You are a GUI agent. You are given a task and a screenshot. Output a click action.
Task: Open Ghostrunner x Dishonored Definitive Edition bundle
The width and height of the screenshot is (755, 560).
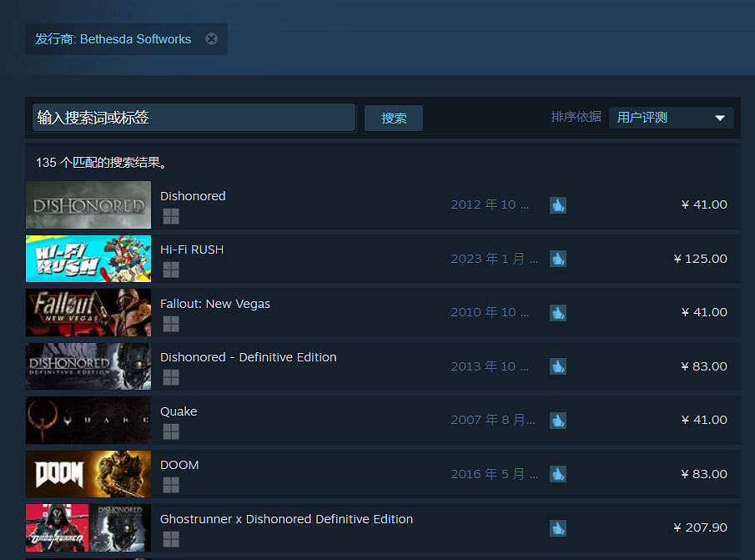286,519
